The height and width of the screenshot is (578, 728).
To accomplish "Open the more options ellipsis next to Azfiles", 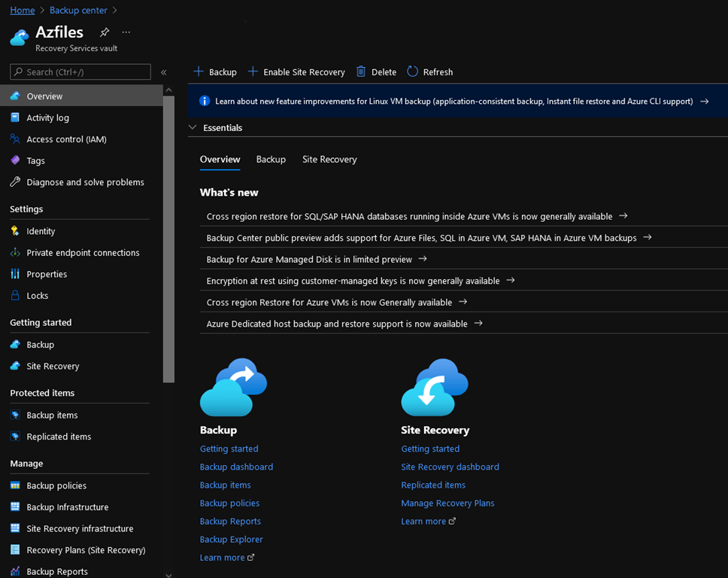I will point(126,32).
